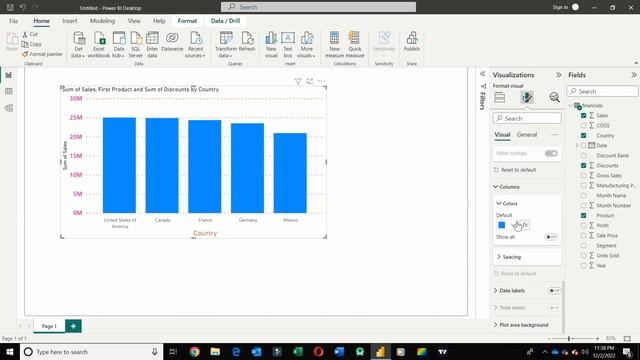Switch to the General format tab
The image size is (640, 360).
(527, 135)
